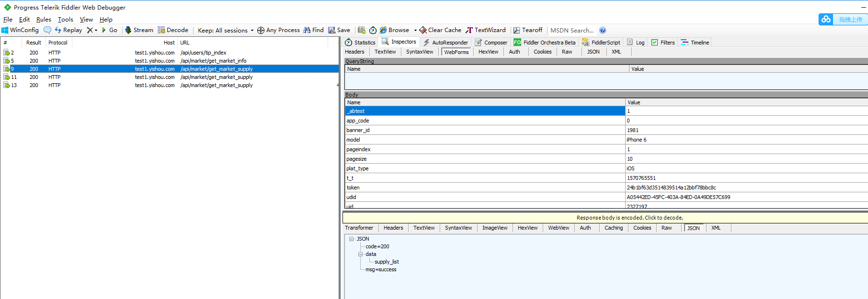This screenshot has height=299, width=868.
Task: Sort sessions by Result column header
Action: point(34,43)
